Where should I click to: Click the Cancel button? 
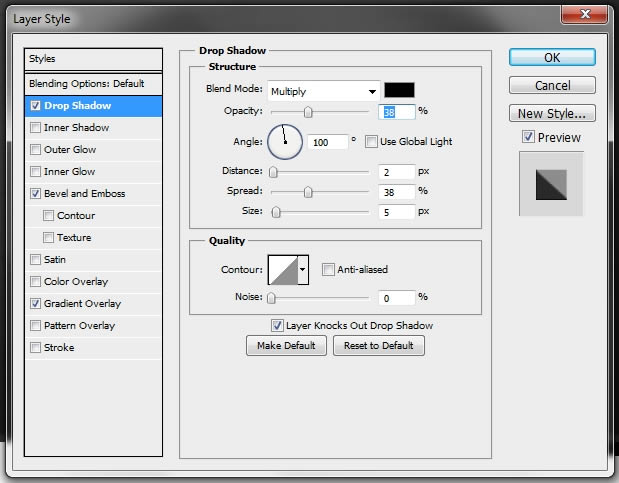click(x=552, y=85)
